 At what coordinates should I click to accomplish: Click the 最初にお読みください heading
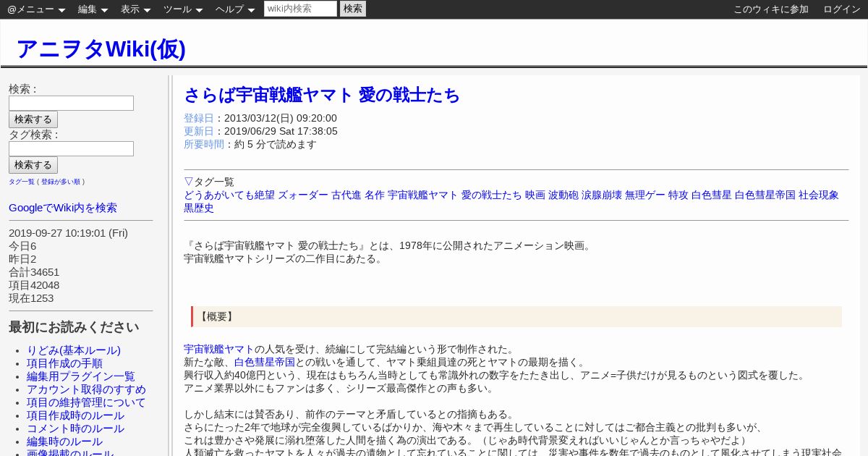(x=74, y=327)
